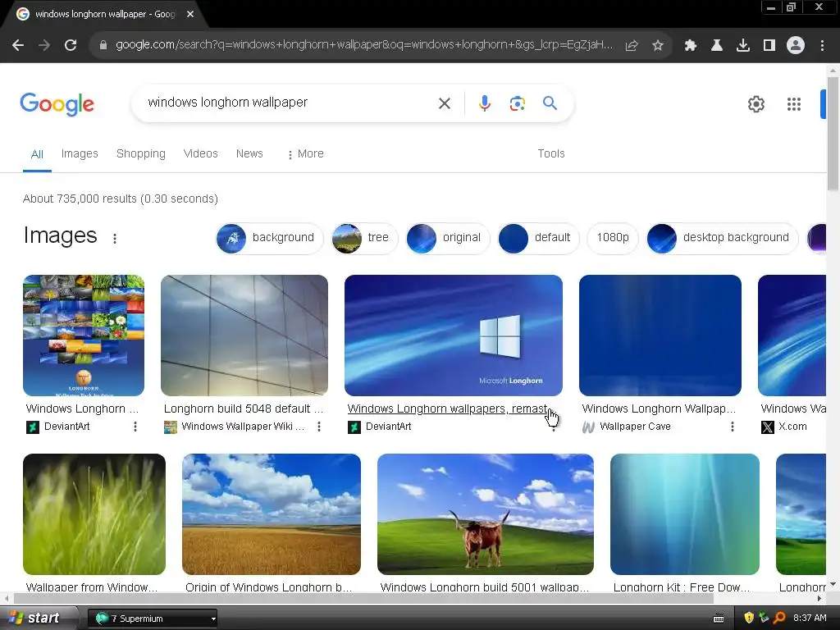Open Longhorn build 5048 default link

pos(244,409)
